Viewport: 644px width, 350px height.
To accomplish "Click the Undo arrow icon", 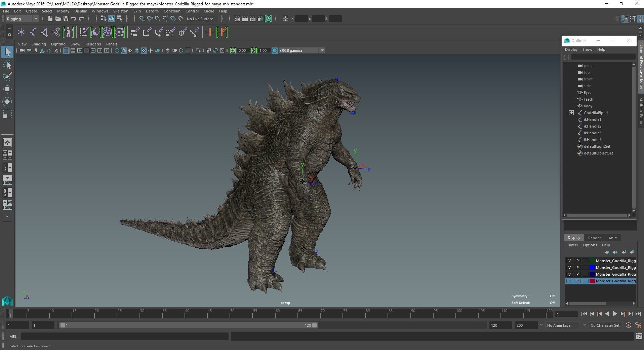I will point(74,19).
